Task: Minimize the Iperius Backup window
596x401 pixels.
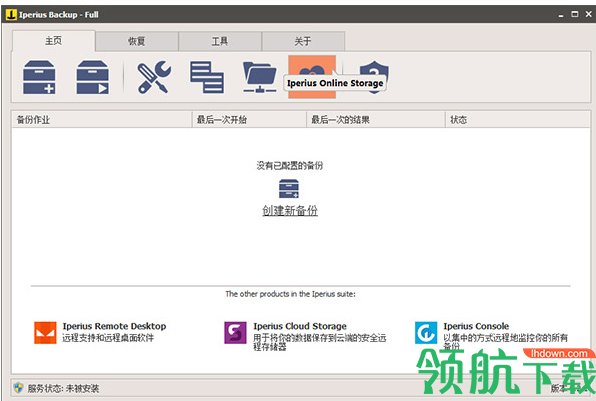Action: point(561,14)
